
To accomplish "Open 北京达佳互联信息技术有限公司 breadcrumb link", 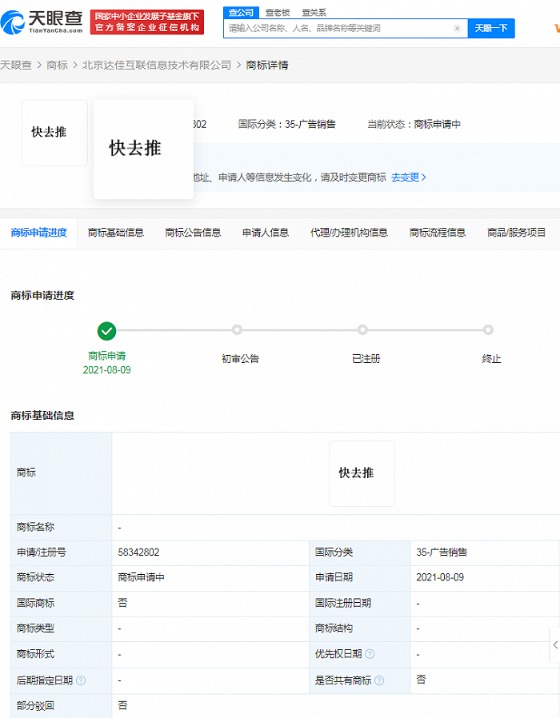I will [x=157, y=65].
